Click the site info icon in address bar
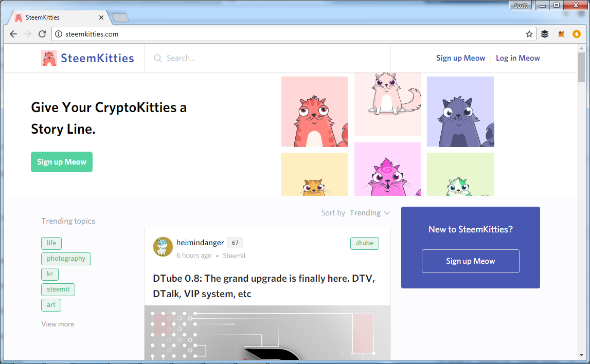The width and height of the screenshot is (590, 364). [x=59, y=34]
